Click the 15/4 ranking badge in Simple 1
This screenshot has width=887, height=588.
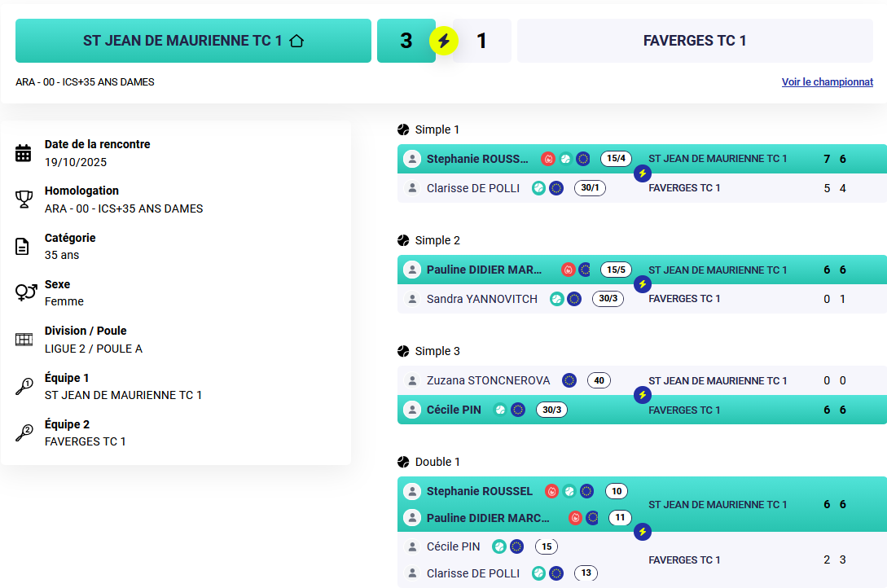point(616,159)
